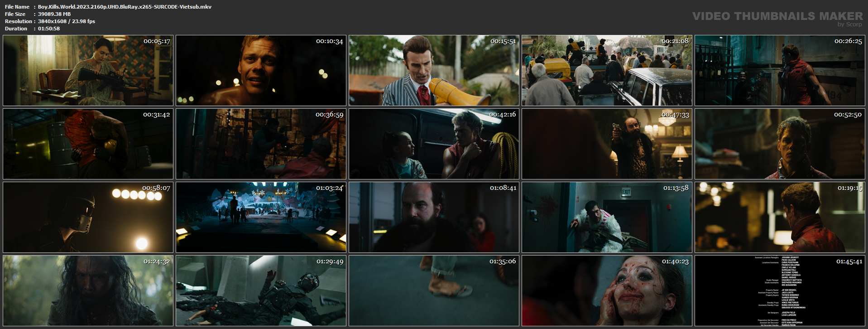Select the 01:45:41 credits thumbnail
The height and width of the screenshot is (329, 868).
[x=780, y=291]
